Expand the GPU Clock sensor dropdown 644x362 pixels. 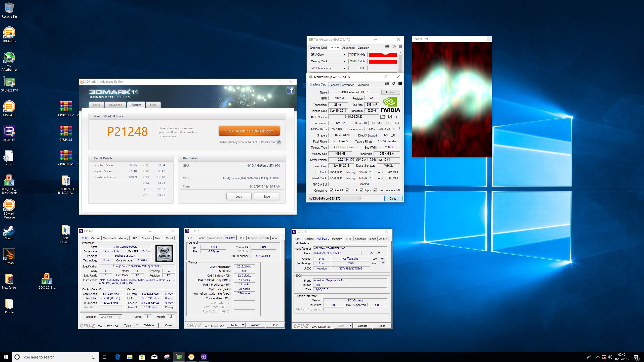click(x=344, y=55)
